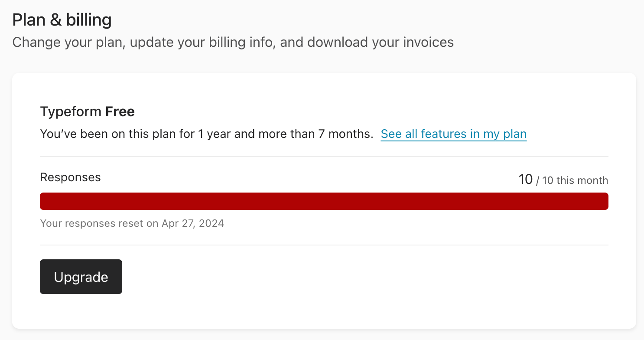Click the divider line above the Upgrade button
Screen dimensions: 644x340
coord(324,245)
